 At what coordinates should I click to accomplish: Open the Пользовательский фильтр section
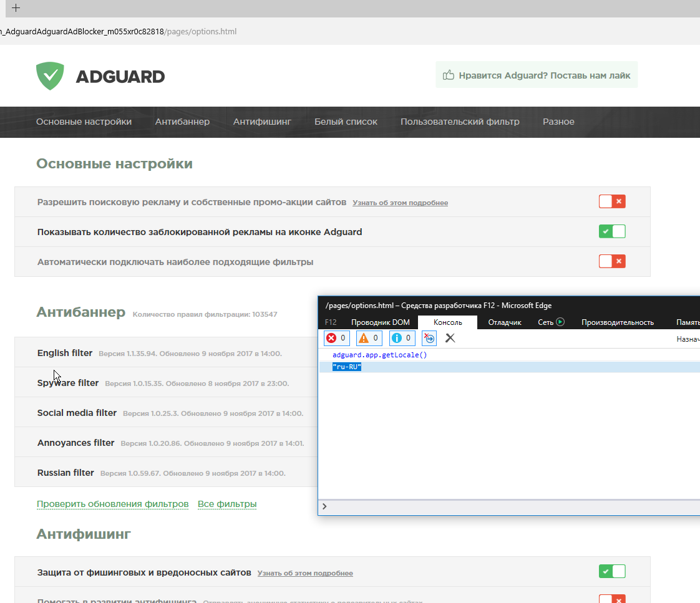(x=460, y=122)
